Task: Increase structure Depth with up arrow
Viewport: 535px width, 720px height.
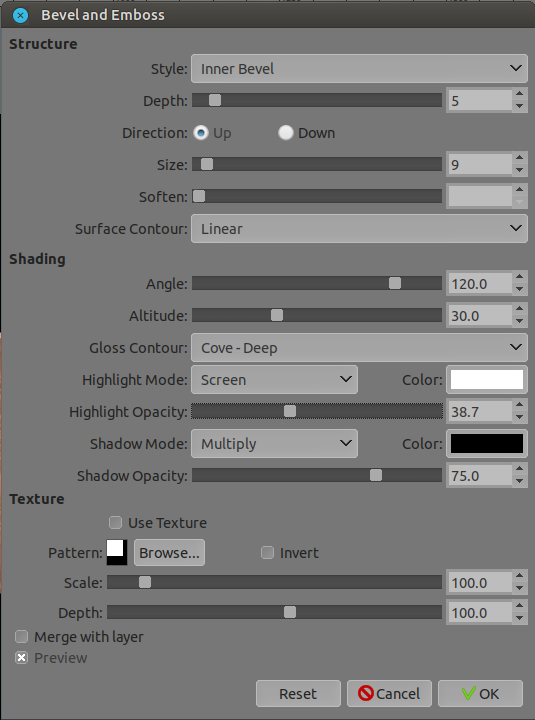Action: coord(520,94)
